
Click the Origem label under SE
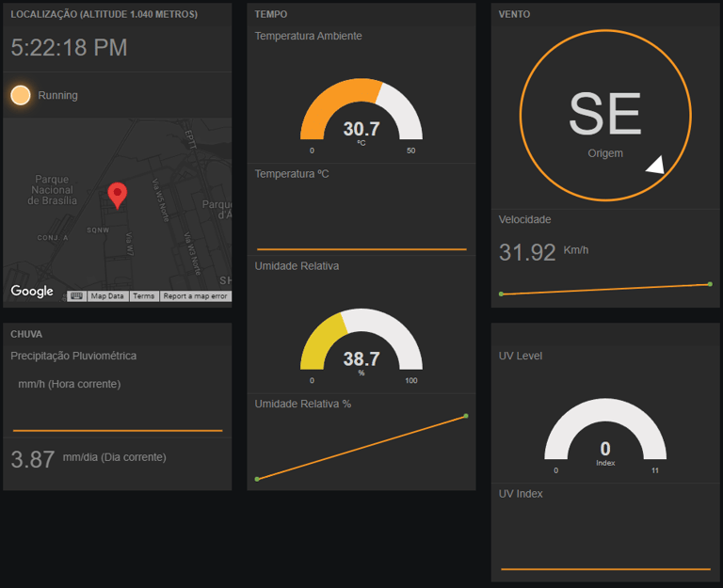(605, 153)
